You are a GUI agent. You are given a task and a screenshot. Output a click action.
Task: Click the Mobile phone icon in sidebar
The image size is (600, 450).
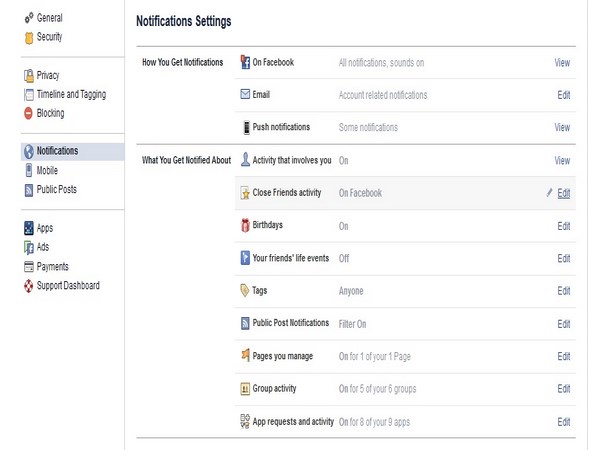[x=29, y=170]
